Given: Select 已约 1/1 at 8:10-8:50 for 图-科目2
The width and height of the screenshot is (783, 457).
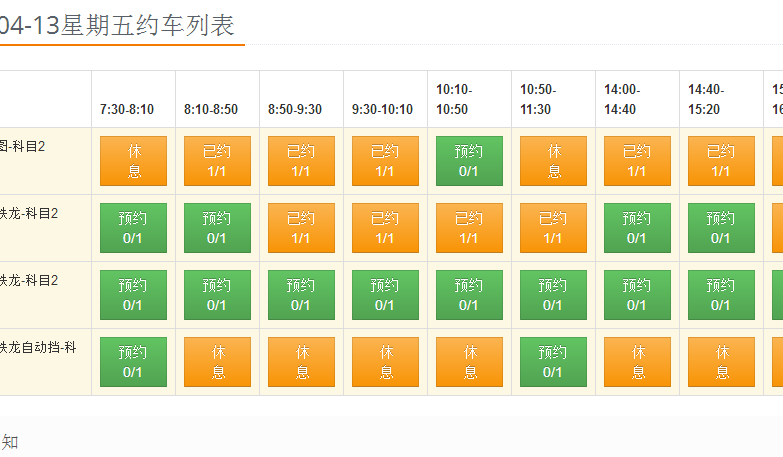Looking at the screenshot, I should [x=217, y=161].
